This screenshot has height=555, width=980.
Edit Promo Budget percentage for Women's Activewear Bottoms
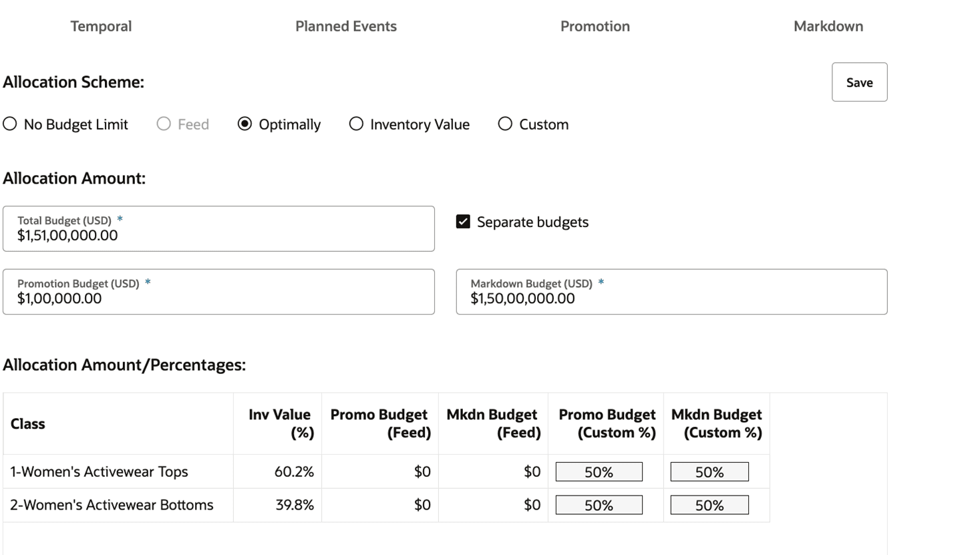(598, 504)
